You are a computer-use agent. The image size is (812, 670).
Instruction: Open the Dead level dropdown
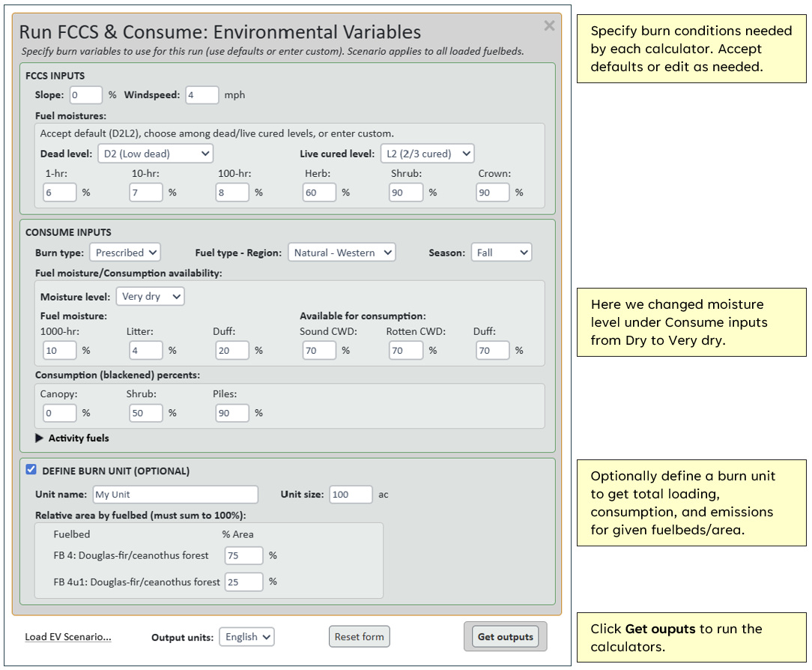pyautogui.click(x=155, y=154)
